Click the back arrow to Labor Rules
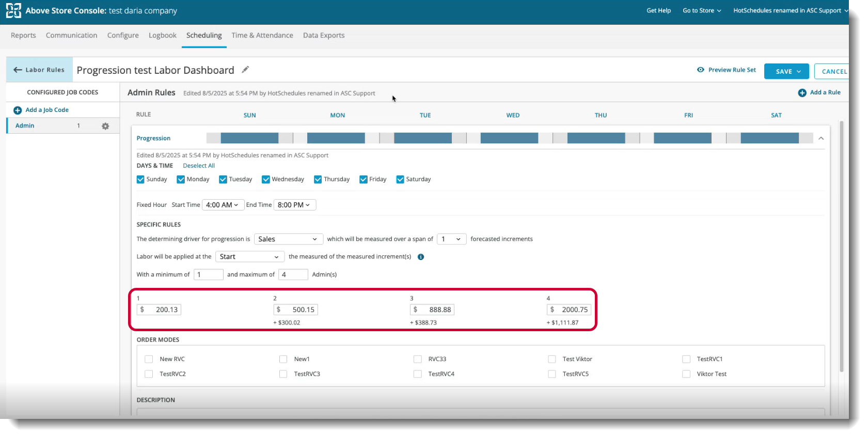Viewport: 868px width, 438px height. click(18, 70)
